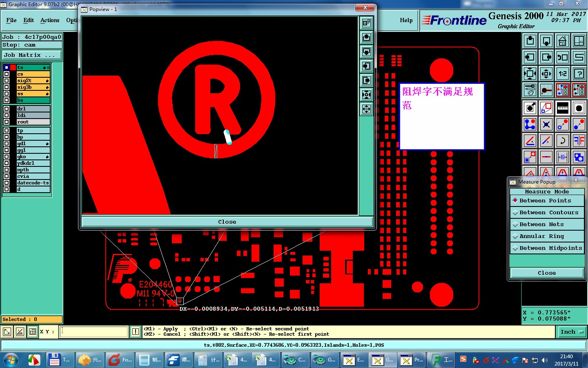Image resolution: width=588 pixels, height=368 pixels.
Task: Select Between Nets measure mode
Action: point(547,224)
